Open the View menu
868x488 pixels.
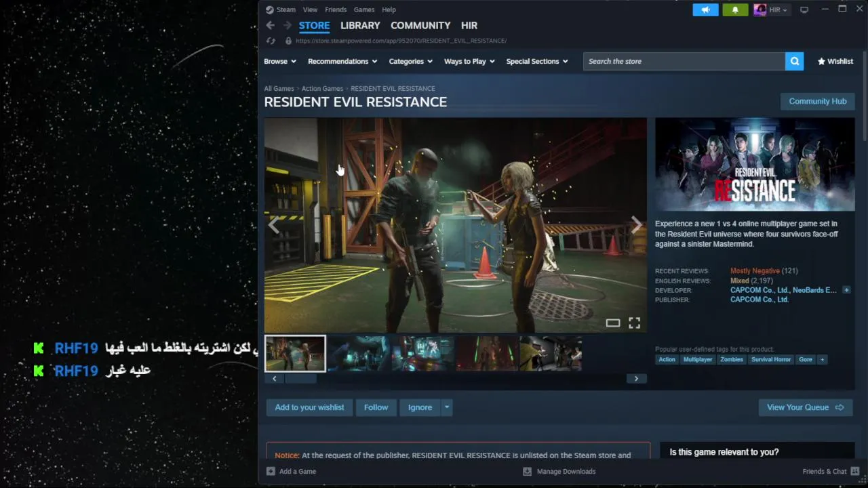310,9
